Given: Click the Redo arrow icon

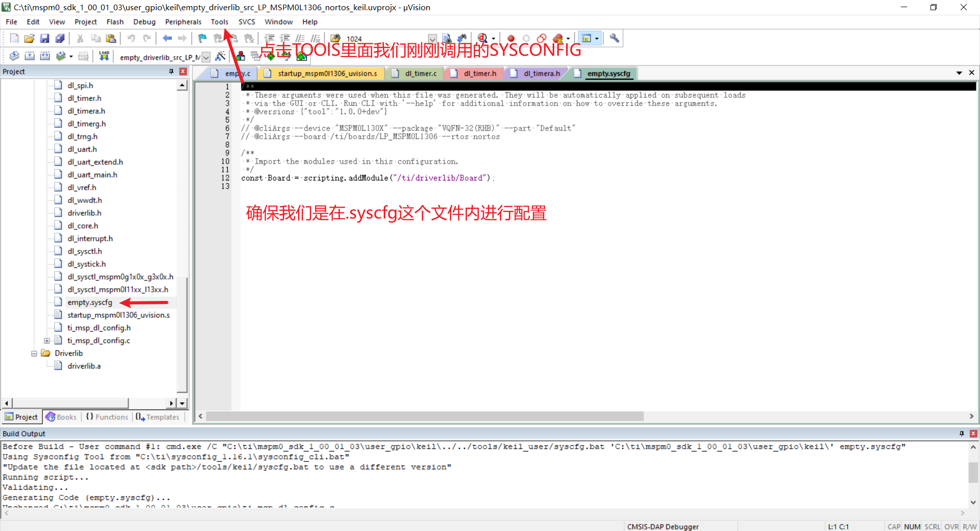Looking at the screenshot, I should tap(146, 38).
